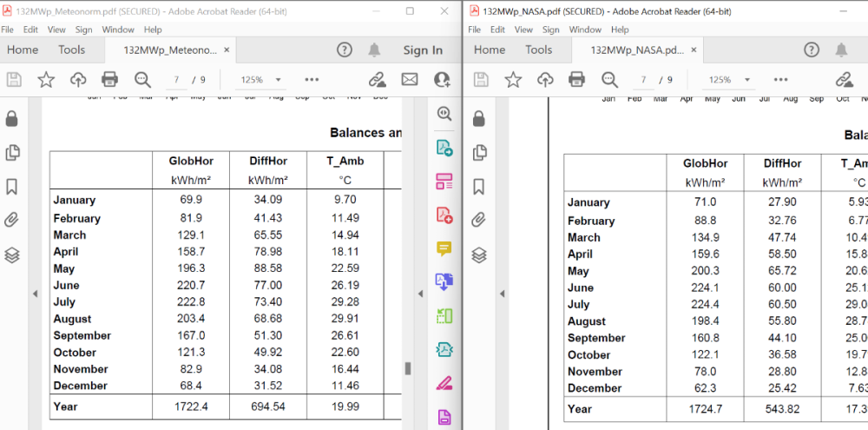Open the Home tab in Meteonorm window

coord(23,50)
